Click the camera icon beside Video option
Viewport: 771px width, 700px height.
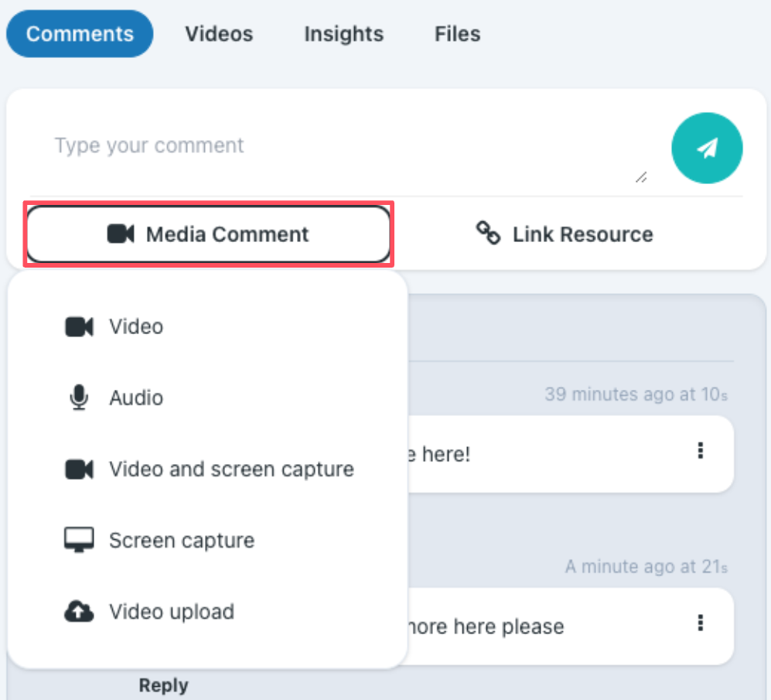(x=79, y=326)
